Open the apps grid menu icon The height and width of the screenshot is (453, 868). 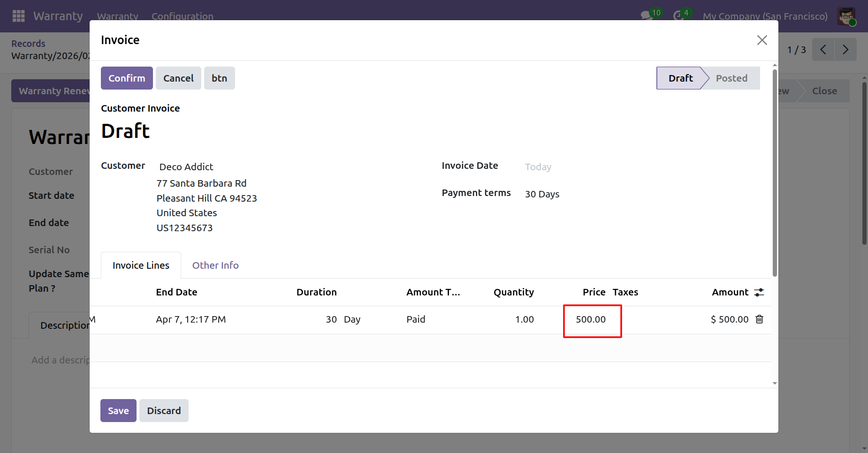18,16
